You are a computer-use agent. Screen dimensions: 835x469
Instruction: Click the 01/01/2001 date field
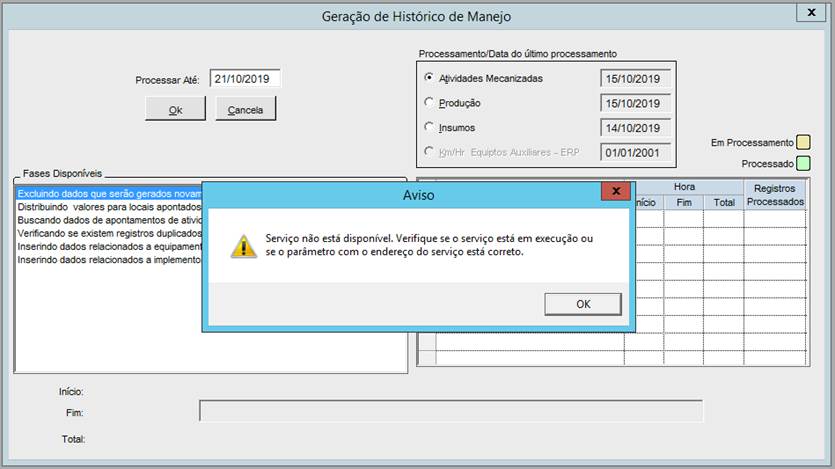click(x=635, y=152)
